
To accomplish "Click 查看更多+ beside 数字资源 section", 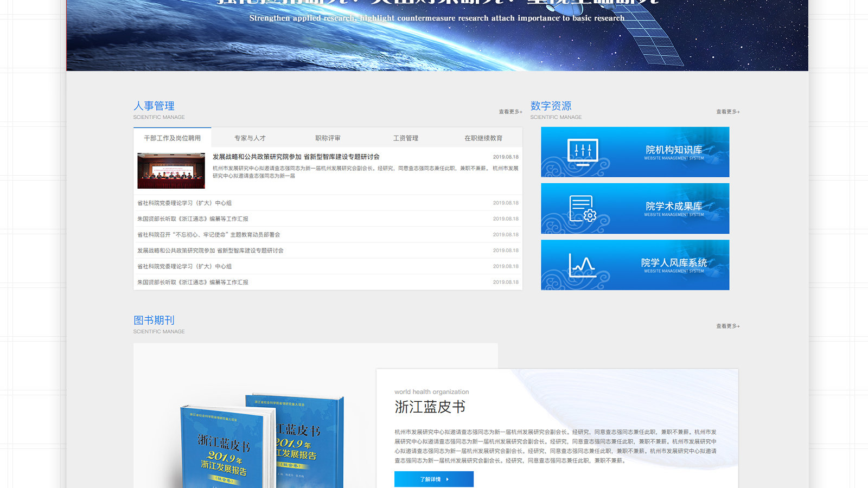I will 727,112.
